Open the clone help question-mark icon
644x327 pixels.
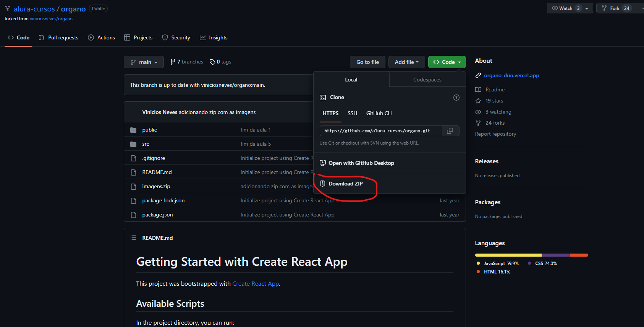456,98
